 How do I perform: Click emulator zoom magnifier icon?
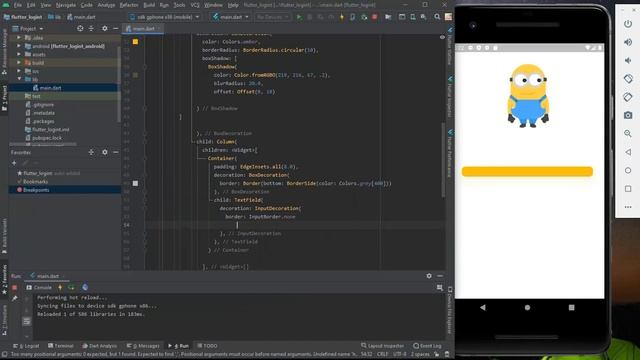tap(628, 134)
